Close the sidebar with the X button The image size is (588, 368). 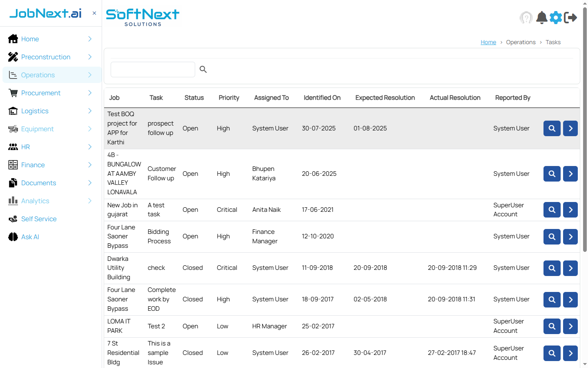click(94, 13)
